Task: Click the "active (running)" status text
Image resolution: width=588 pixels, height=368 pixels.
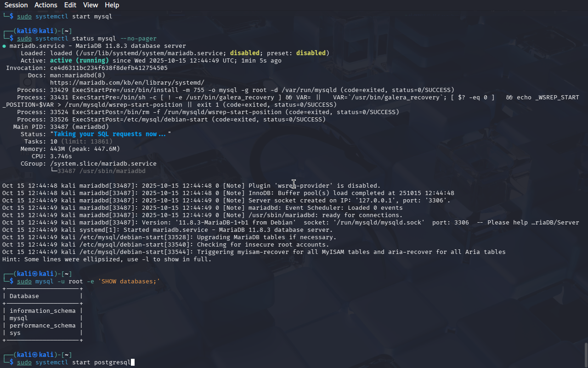Action: [x=79, y=61]
